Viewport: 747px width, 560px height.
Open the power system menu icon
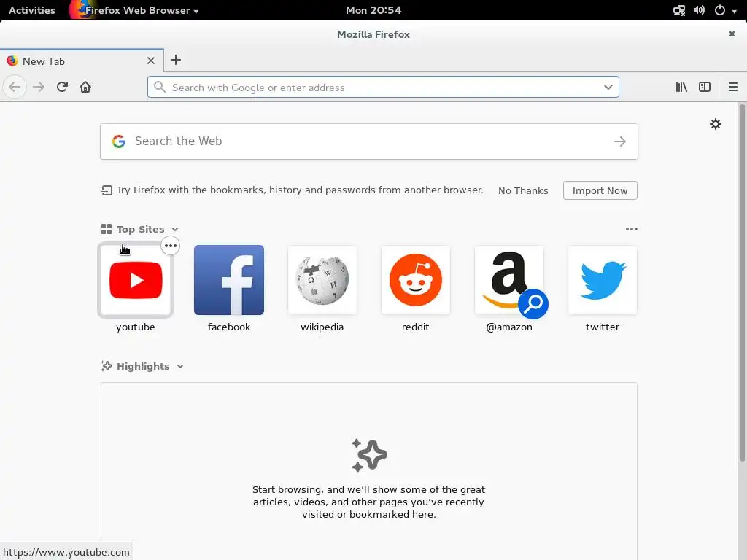pyautogui.click(x=720, y=10)
